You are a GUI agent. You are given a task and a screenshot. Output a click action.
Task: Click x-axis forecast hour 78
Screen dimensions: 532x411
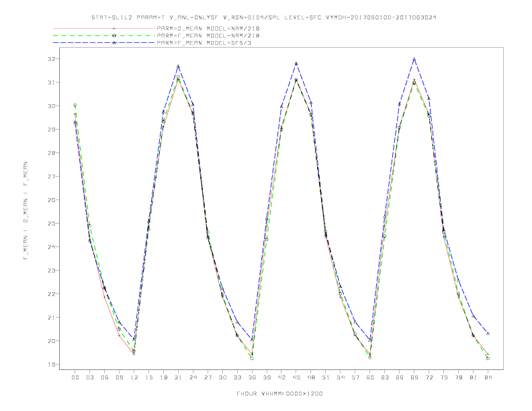[459, 377]
